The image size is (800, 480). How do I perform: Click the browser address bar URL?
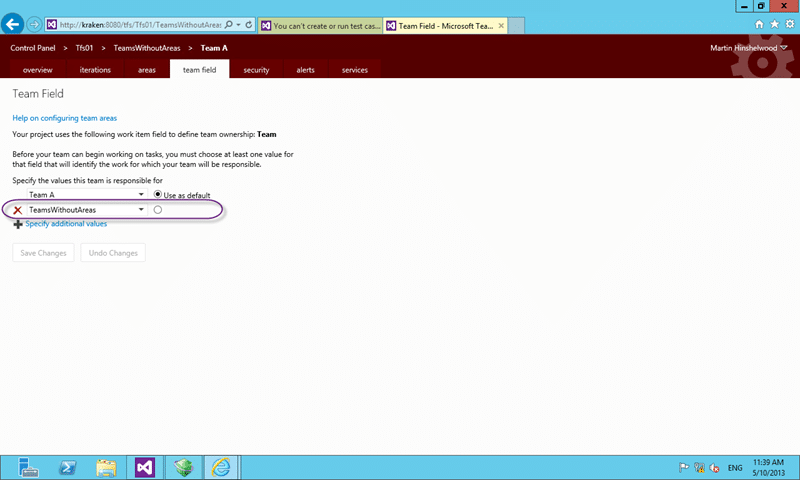click(140, 24)
